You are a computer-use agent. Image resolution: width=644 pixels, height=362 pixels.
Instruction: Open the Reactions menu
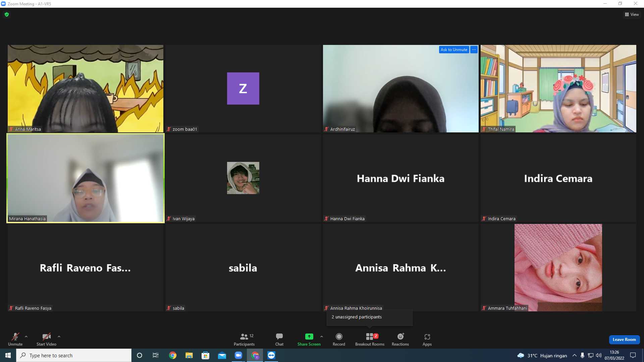400,339
